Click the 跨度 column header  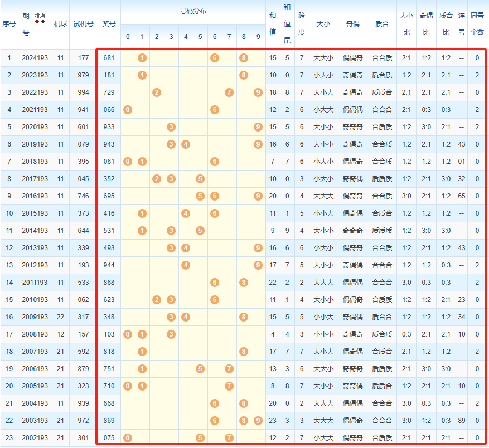click(x=301, y=24)
